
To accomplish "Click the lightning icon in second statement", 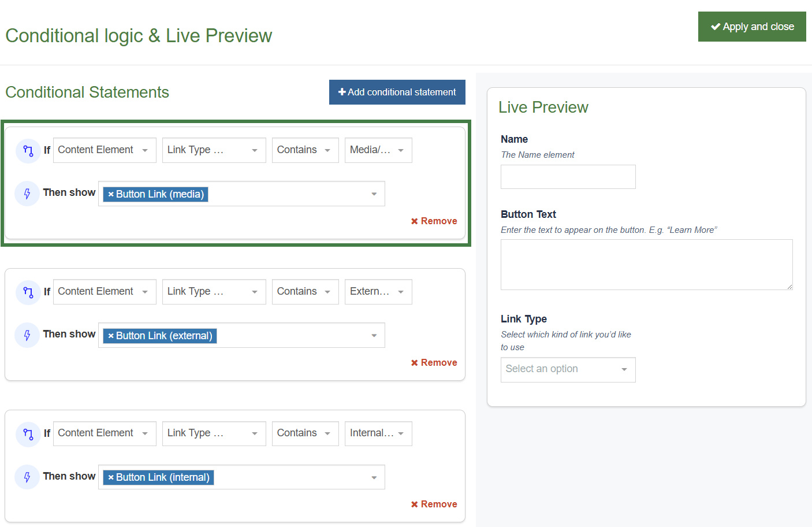I will [x=27, y=335].
